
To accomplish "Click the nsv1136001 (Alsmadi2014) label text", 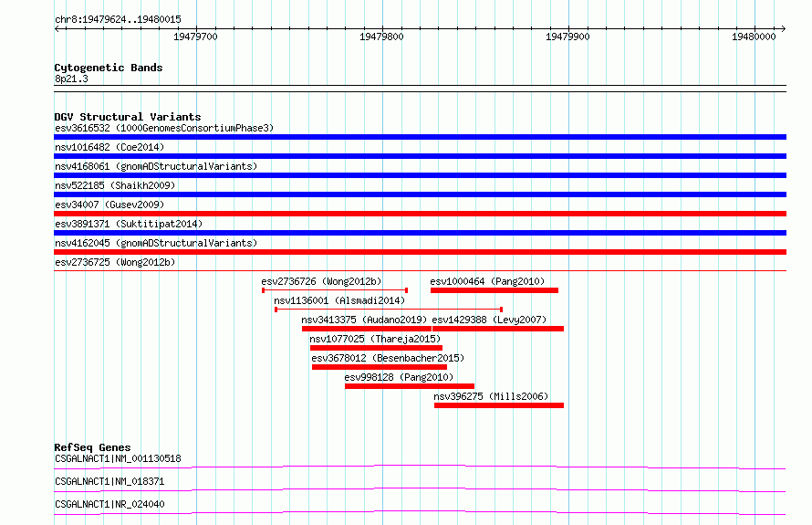I will click(339, 300).
